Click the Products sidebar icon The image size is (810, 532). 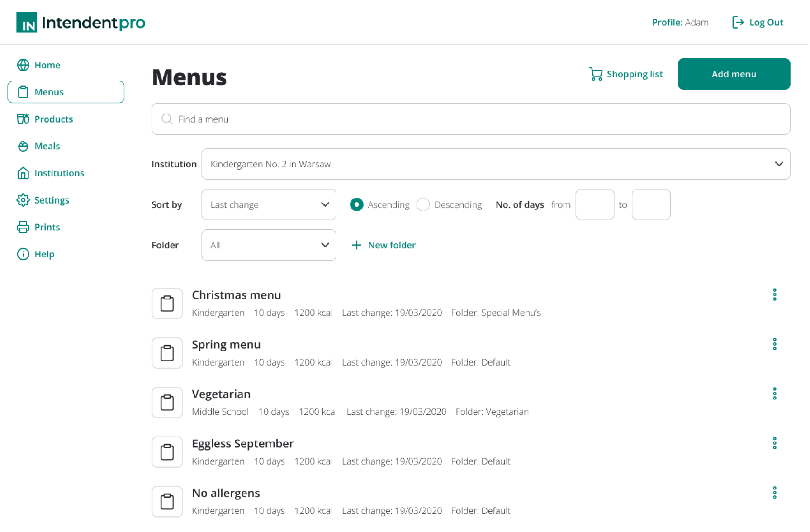pyautogui.click(x=23, y=119)
